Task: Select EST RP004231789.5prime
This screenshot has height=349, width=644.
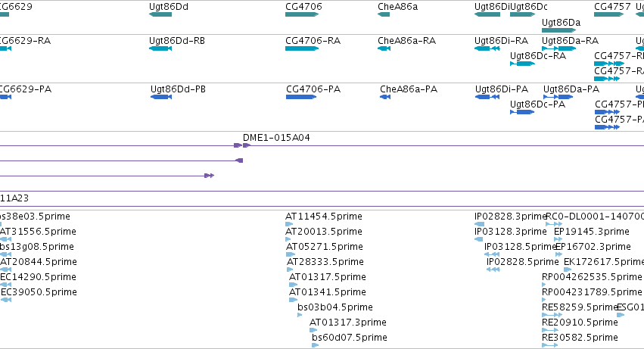Action: pos(592,292)
